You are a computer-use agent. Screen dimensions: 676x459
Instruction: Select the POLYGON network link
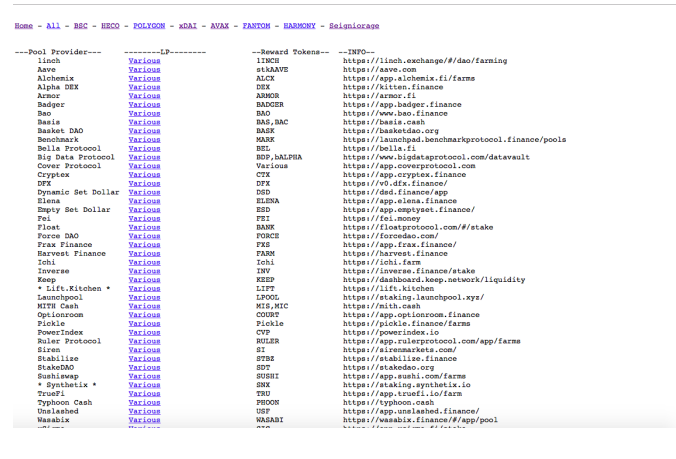149,26
